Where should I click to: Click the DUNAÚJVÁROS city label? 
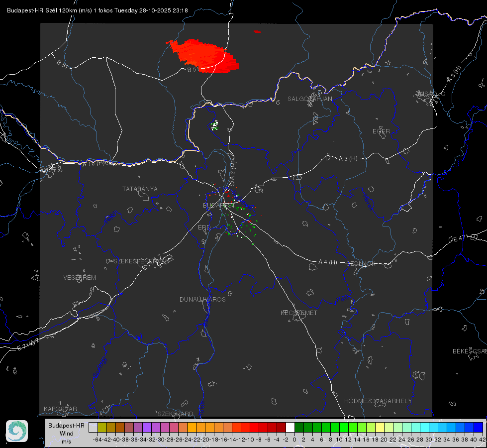[202, 299]
